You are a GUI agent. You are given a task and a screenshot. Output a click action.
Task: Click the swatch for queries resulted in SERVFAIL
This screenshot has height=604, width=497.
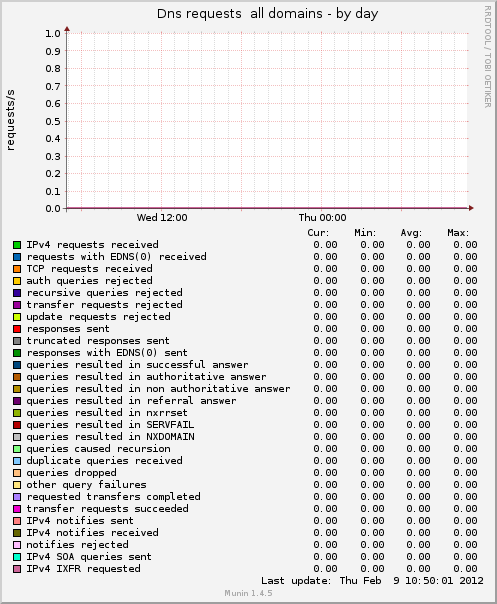pyautogui.click(x=17, y=425)
